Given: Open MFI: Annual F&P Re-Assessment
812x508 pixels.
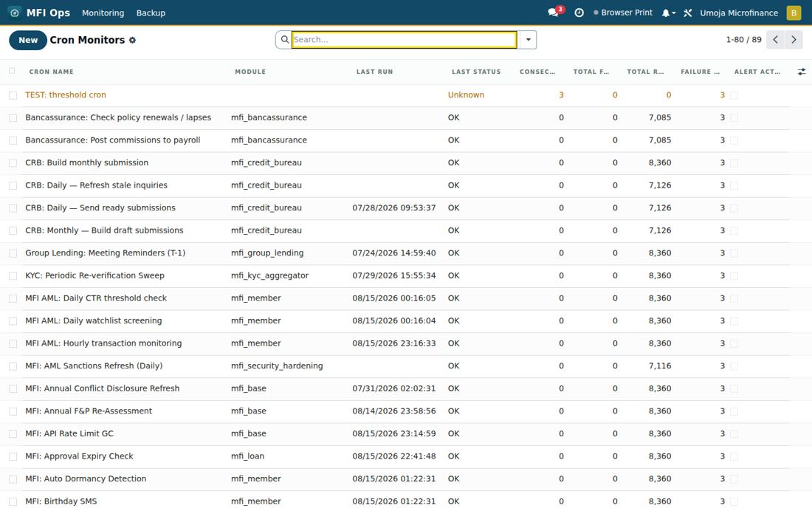Looking at the screenshot, I should click(89, 411).
